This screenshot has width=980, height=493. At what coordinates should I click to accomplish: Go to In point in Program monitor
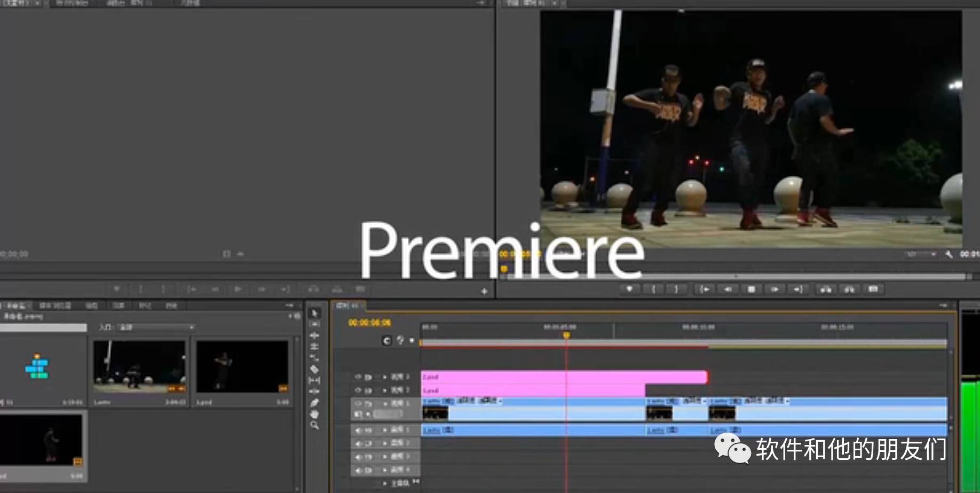click(705, 289)
